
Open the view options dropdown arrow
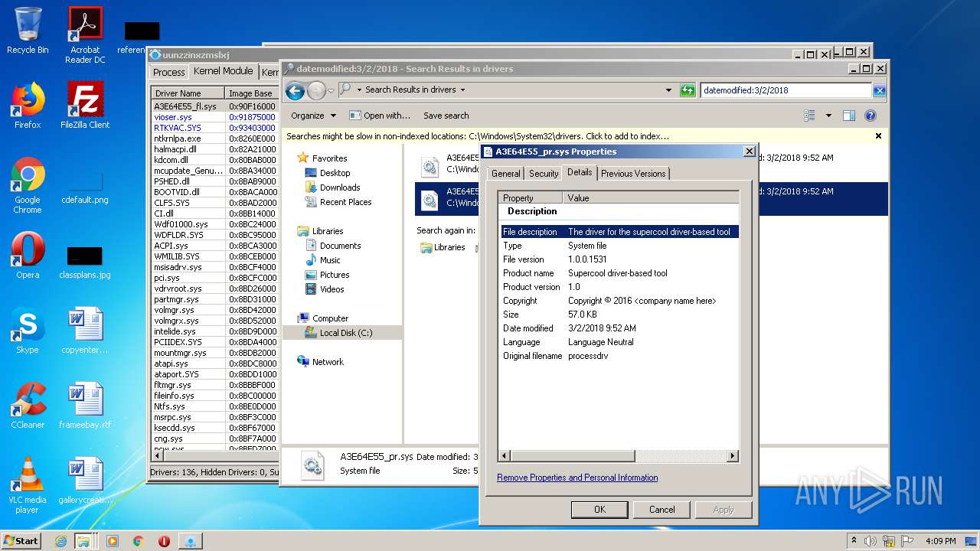click(828, 116)
